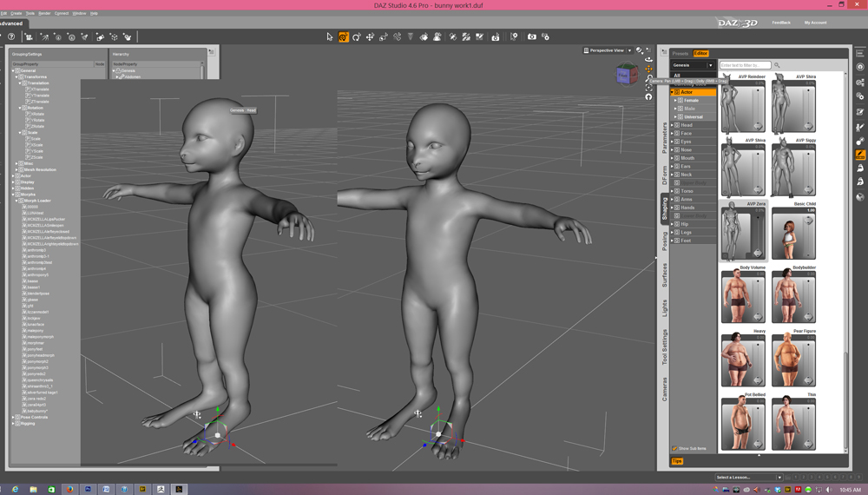Select the Rotate tool in toolbar
Image resolution: width=868 pixels, height=495 pixels.
pos(357,37)
